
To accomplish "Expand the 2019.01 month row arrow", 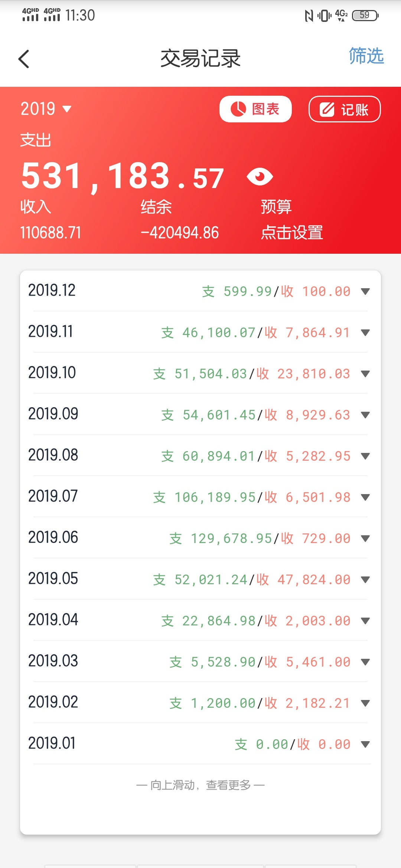I will [x=365, y=744].
